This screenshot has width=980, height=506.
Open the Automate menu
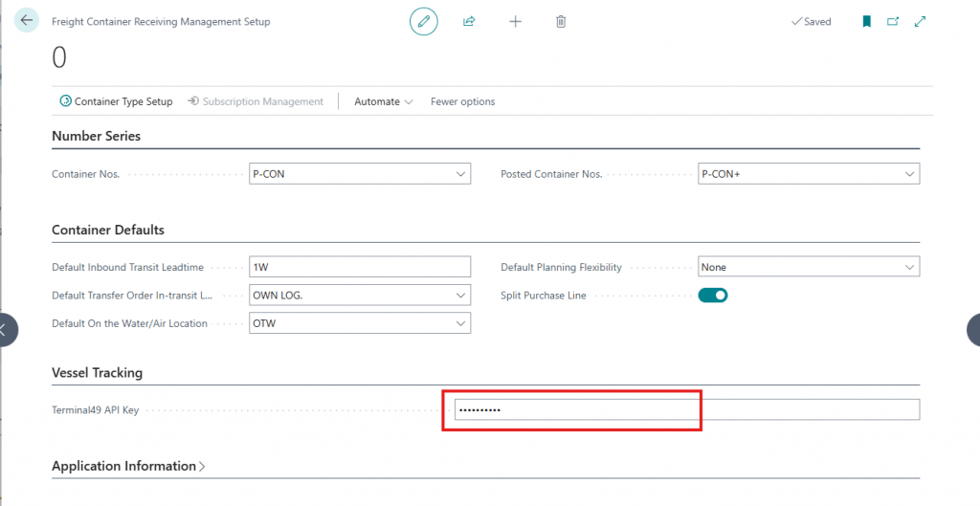click(x=383, y=101)
